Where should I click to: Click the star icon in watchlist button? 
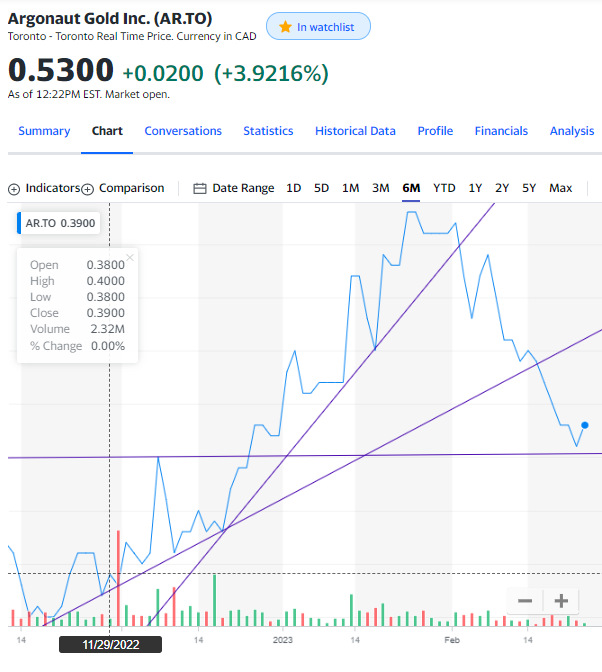(x=285, y=27)
